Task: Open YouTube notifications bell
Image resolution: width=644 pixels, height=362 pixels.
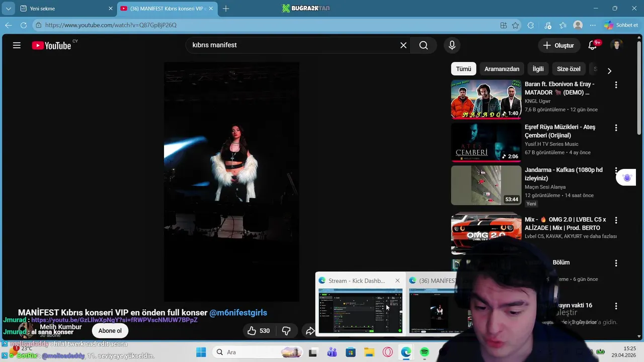Action: click(593, 45)
